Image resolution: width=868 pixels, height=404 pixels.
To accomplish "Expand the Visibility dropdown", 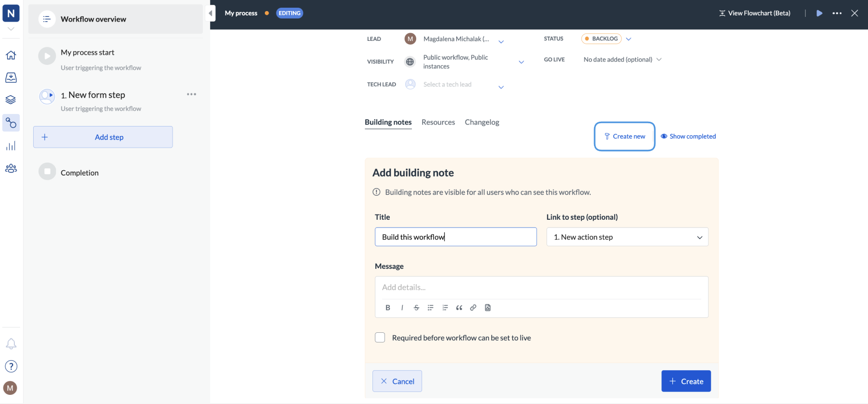I will [x=521, y=62].
